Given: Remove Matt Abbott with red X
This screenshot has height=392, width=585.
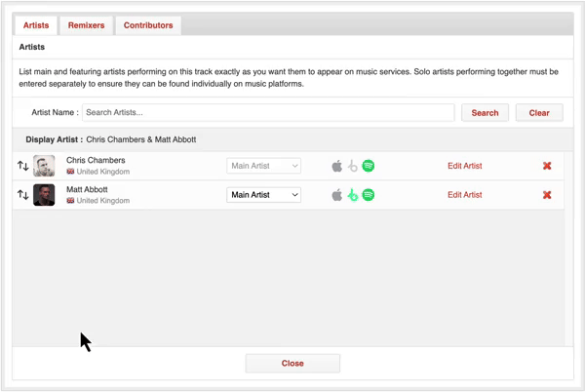Looking at the screenshot, I should pos(547,195).
